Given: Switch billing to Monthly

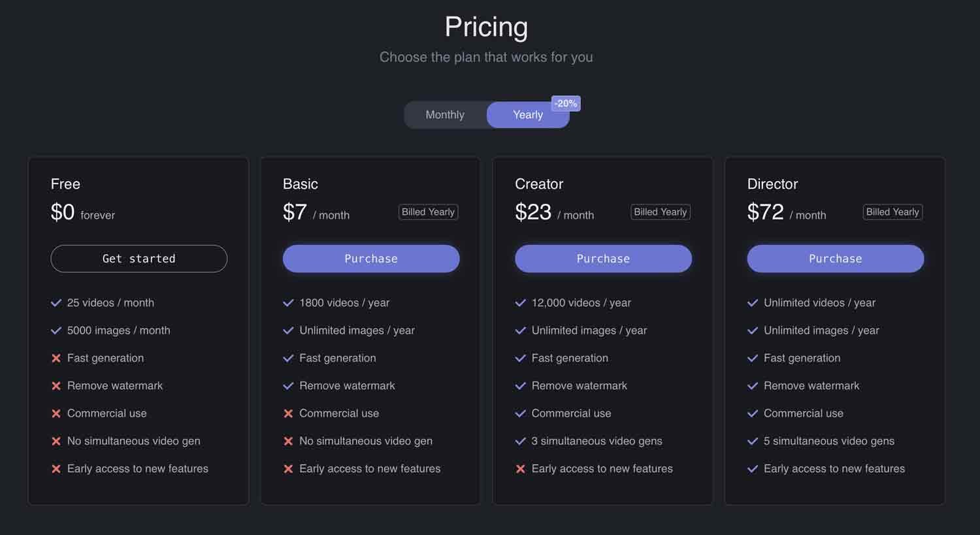Looking at the screenshot, I should tap(445, 115).
